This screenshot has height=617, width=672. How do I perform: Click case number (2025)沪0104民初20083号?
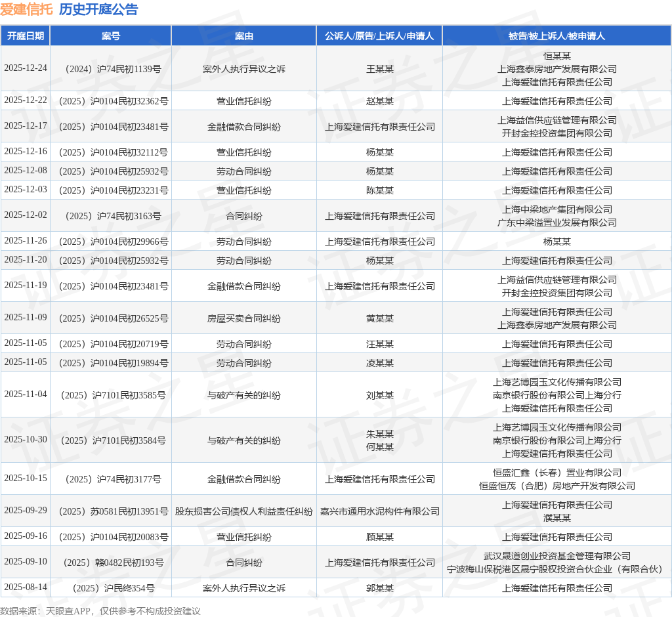110,537
